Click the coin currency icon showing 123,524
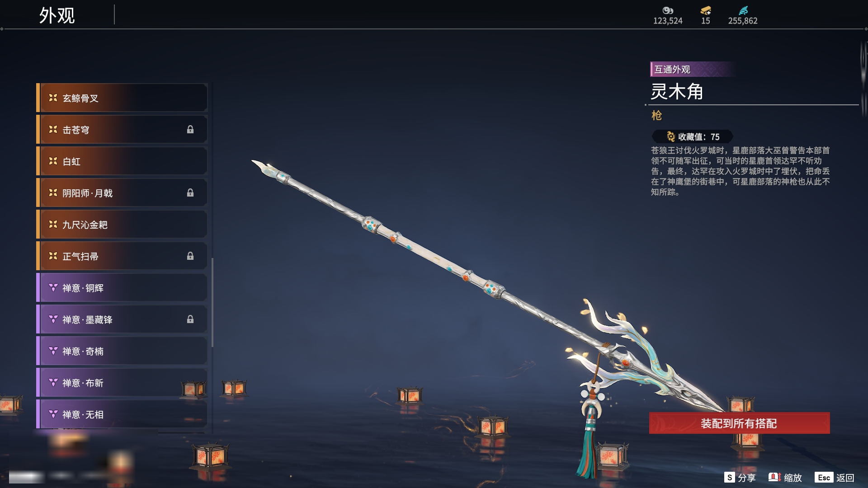Screen dimensions: 868x488 point(668,10)
